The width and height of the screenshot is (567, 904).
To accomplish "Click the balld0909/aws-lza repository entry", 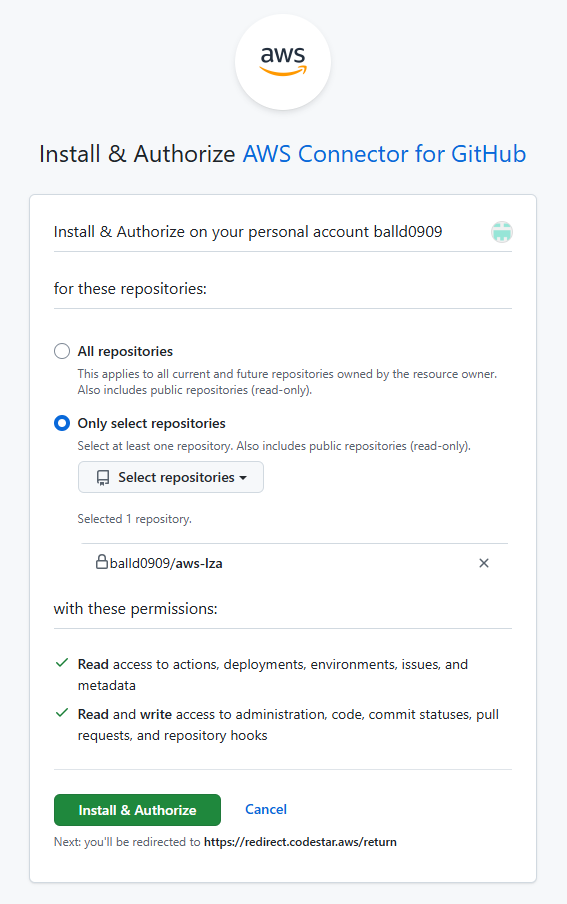I will point(166,563).
